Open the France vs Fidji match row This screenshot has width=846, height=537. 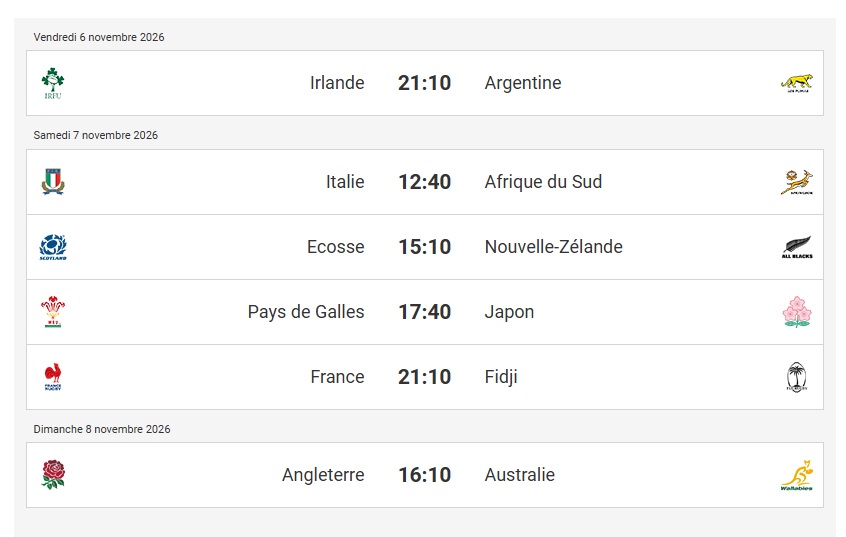(x=425, y=377)
